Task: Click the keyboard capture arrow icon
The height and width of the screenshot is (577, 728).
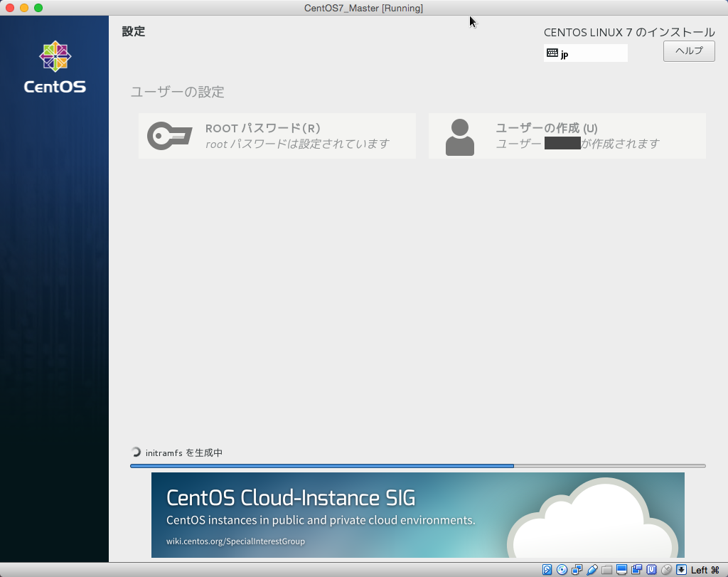Action: pyautogui.click(x=681, y=570)
